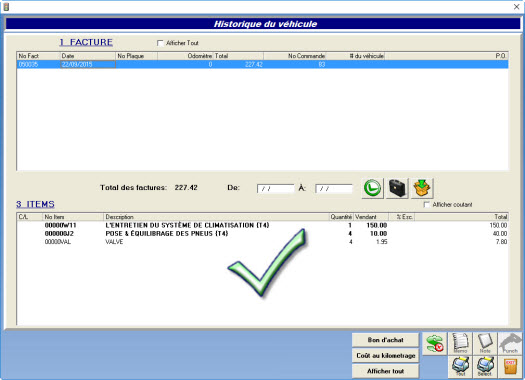Click the 7.80 item total
This screenshot has width=525, height=380.
click(x=501, y=242)
